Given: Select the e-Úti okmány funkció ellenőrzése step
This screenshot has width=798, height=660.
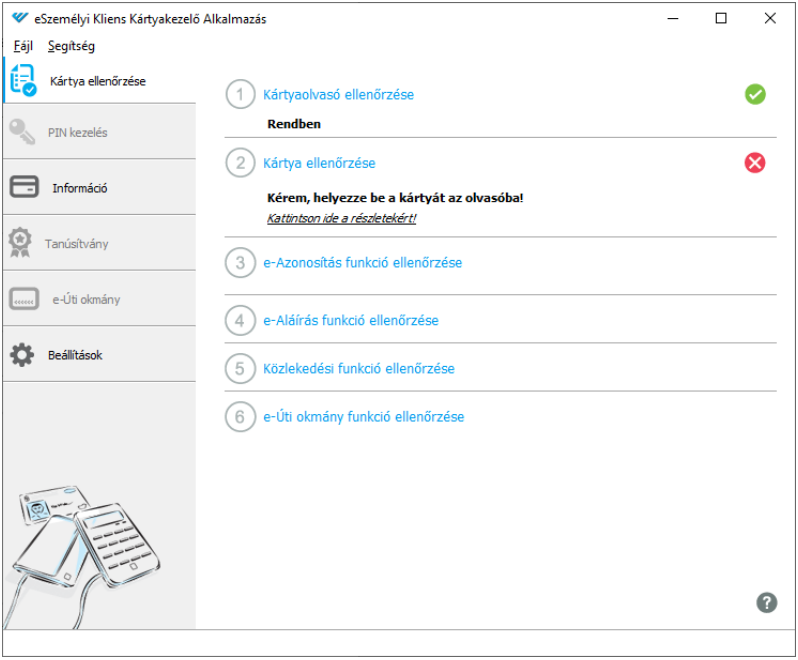Looking at the screenshot, I should 363,417.
